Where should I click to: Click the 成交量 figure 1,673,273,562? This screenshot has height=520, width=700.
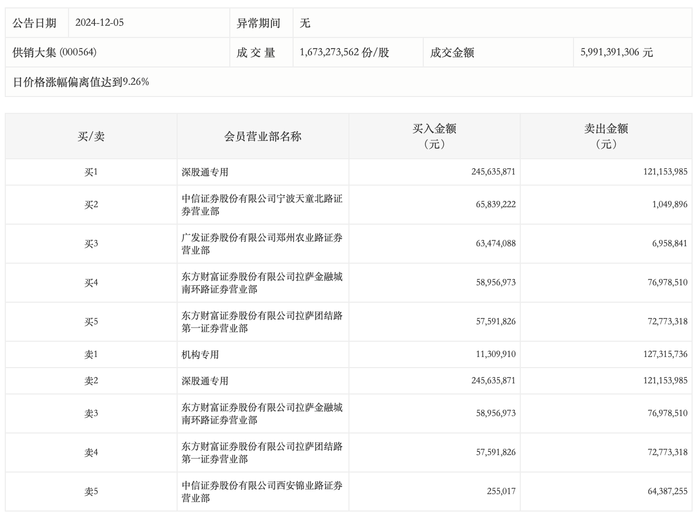tap(346, 52)
